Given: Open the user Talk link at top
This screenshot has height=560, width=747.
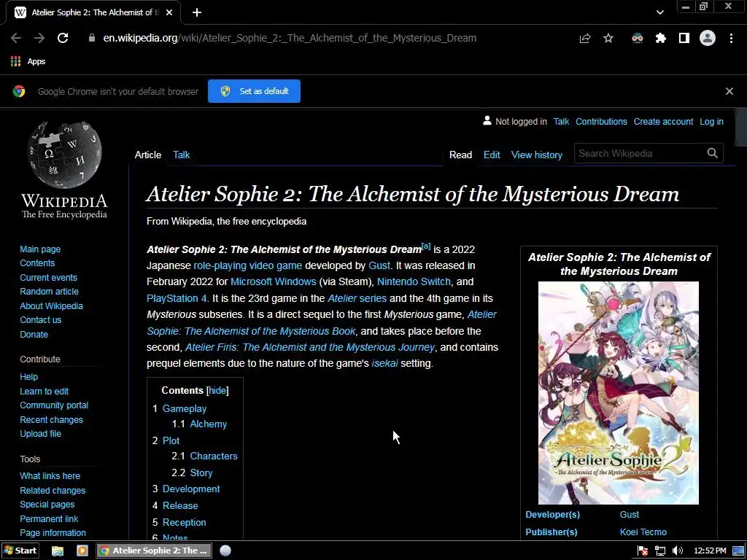Looking at the screenshot, I should [x=561, y=122].
